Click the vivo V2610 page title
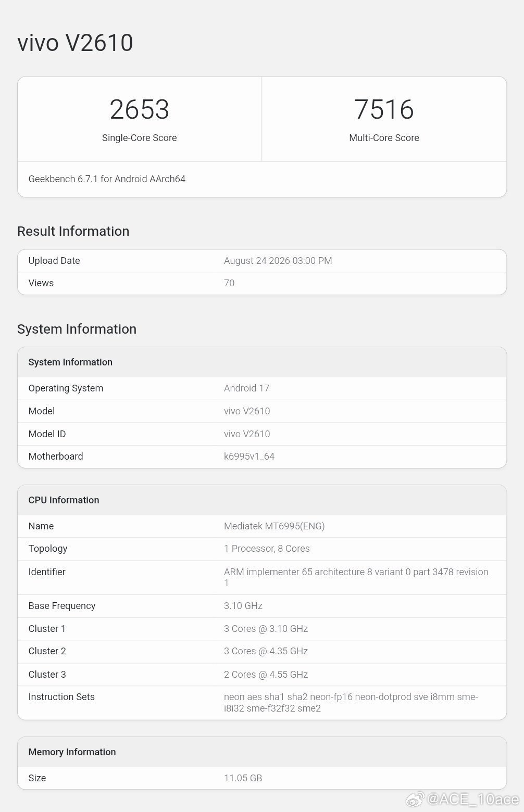 [75, 43]
